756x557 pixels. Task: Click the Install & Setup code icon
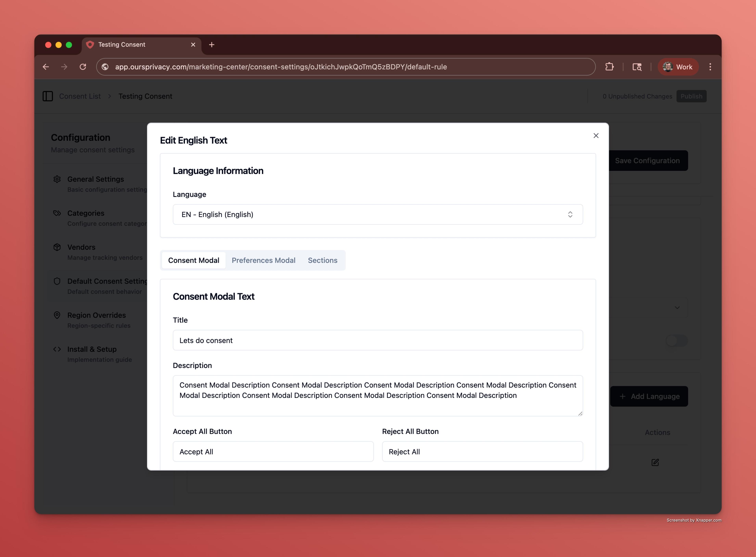tap(57, 349)
